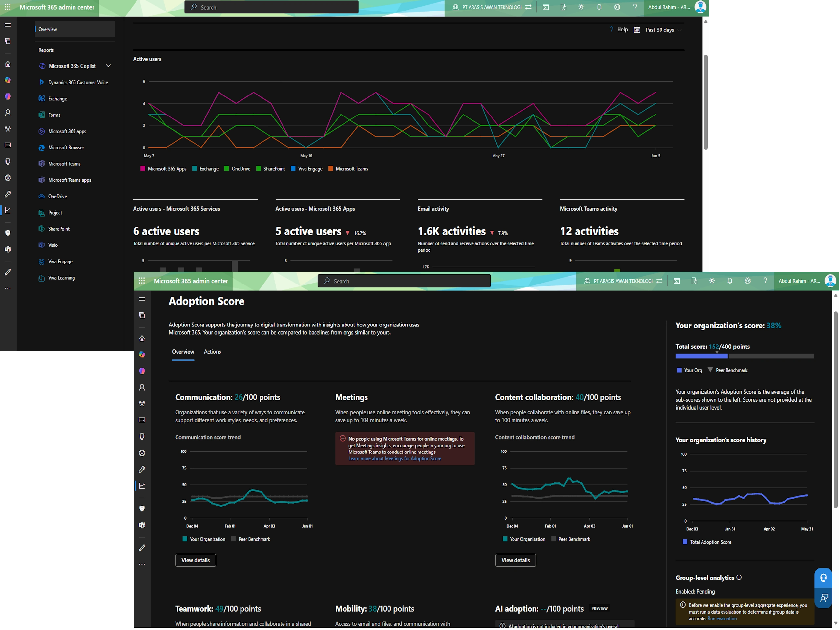Click the mobile app icon in Reports window header
Screen dimensions: 840x630
point(563,7)
